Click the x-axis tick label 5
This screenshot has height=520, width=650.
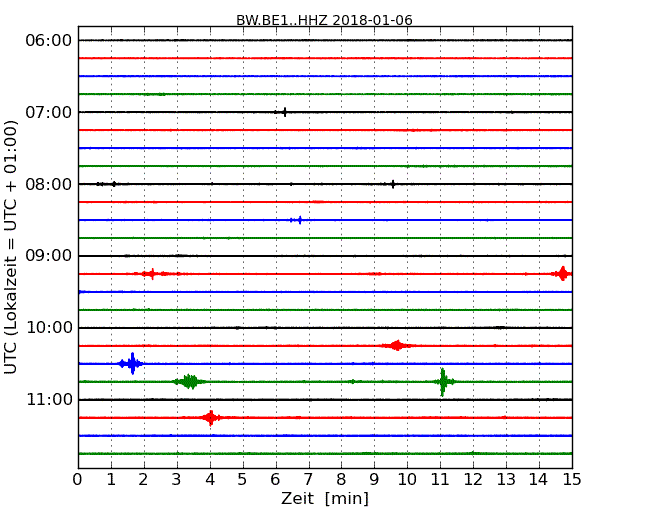[x=243, y=480]
